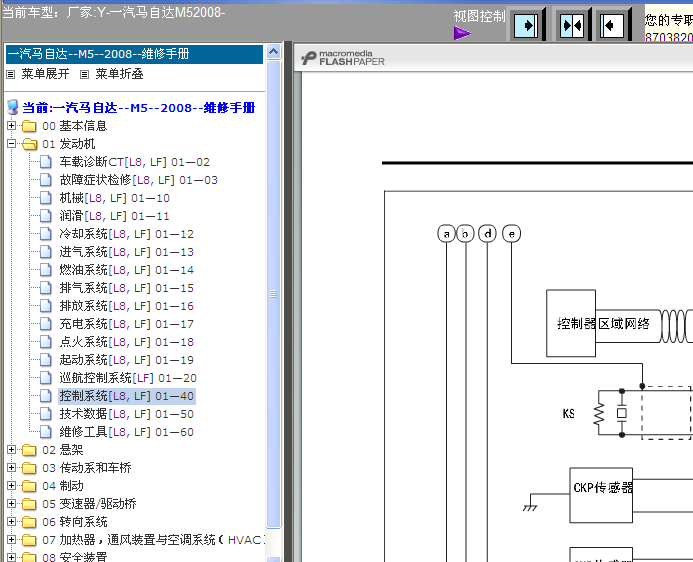Click page icon beside 冷却系统 01—12
Viewport: 693px width, 562px height.
46,234
